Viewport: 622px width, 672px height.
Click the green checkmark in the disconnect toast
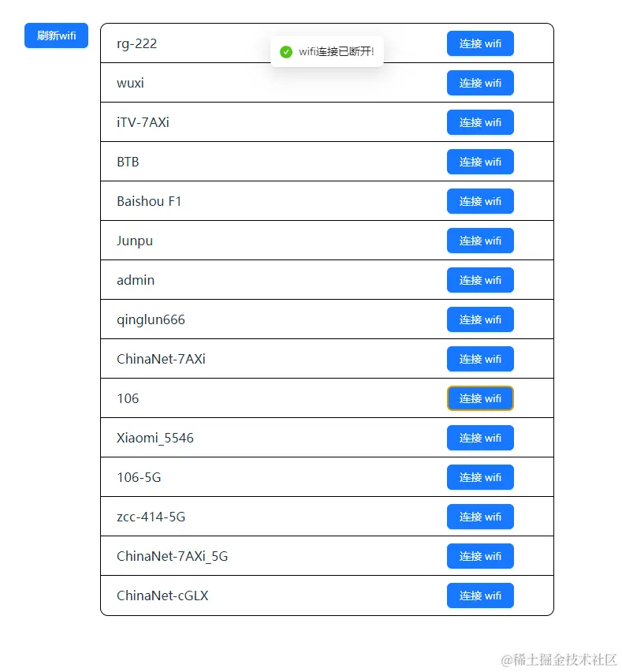click(285, 51)
